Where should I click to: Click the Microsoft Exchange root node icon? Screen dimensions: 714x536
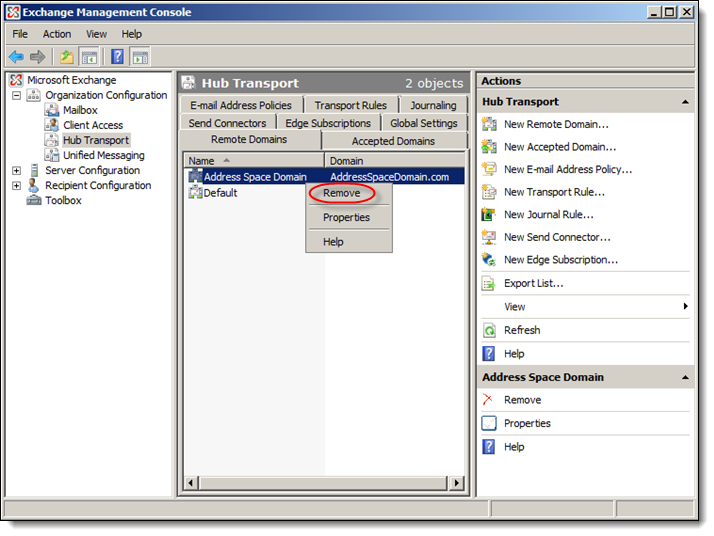(16, 80)
